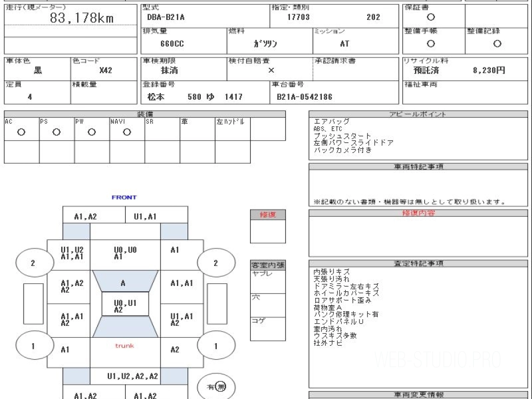Select the seating capacity value 4
532x399 pixels.
(30, 97)
